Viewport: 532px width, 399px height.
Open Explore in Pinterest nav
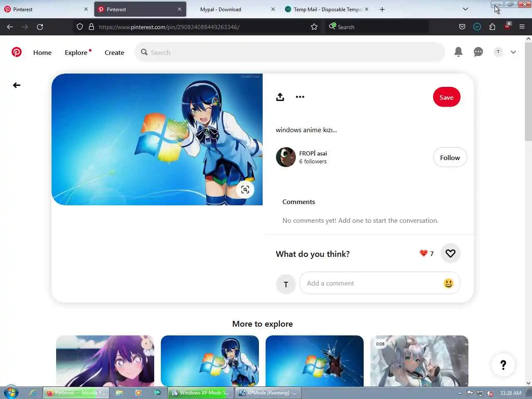[x=76, y=52]
